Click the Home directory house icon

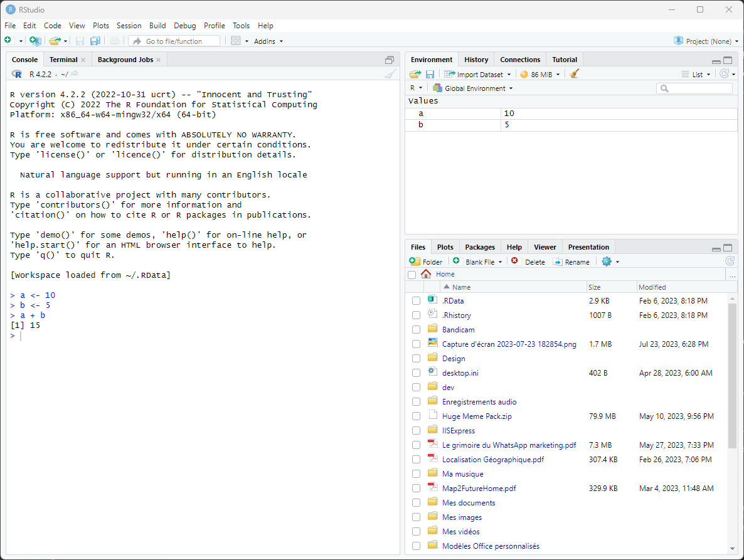426,274
